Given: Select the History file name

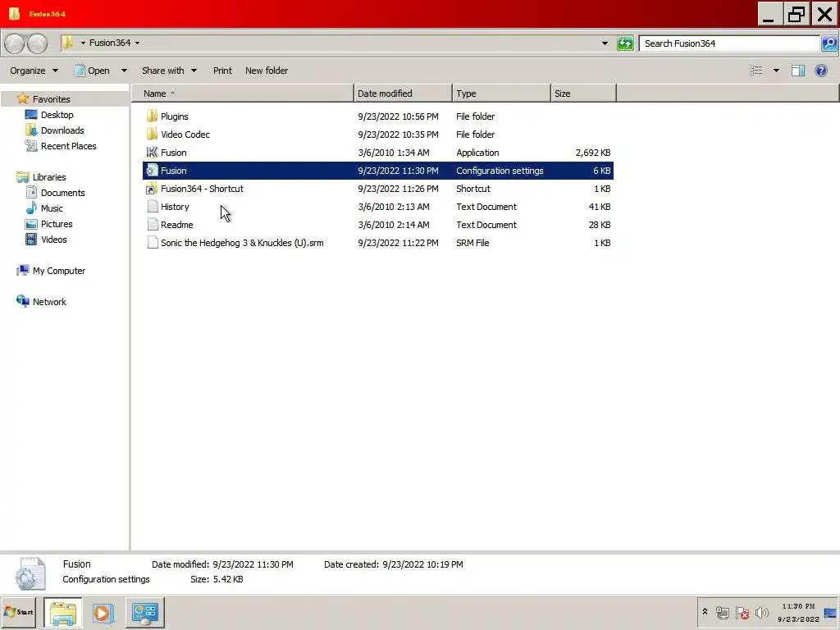Looking at the screenshot, I should tap(175, 207).
